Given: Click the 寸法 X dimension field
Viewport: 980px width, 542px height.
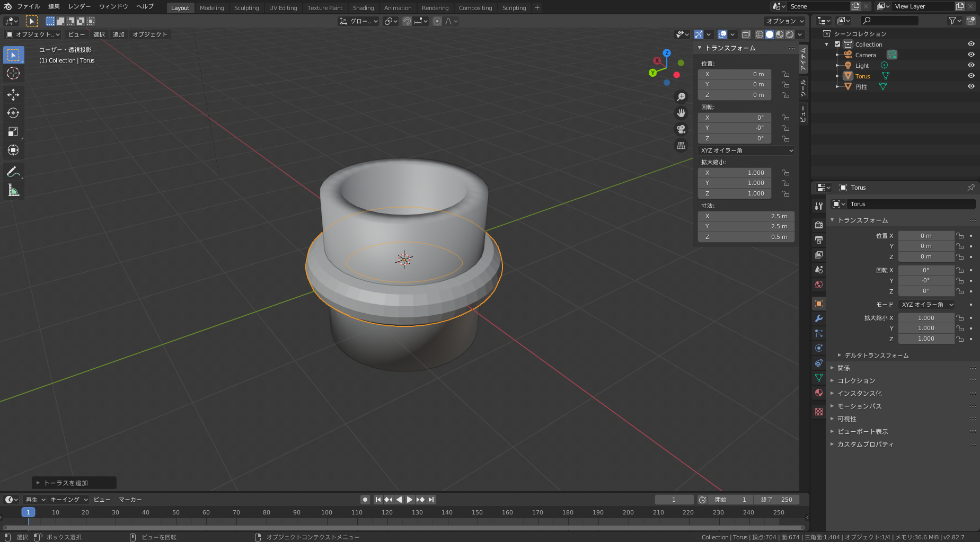Looking at the screenshot, I should 746,216.
